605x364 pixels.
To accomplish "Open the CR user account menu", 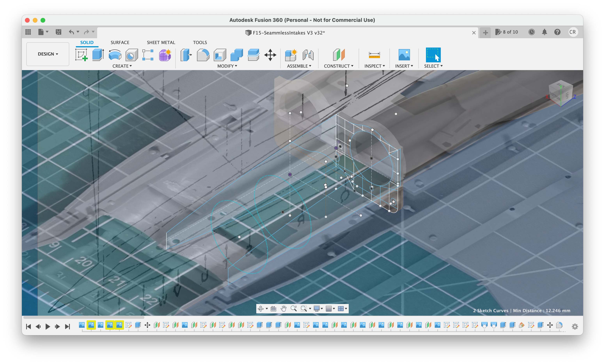I will [573, 32].
